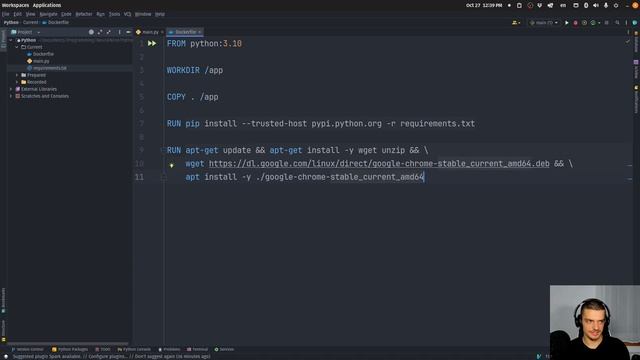
Task: Open the VCS menu
Action: point(127,14)
